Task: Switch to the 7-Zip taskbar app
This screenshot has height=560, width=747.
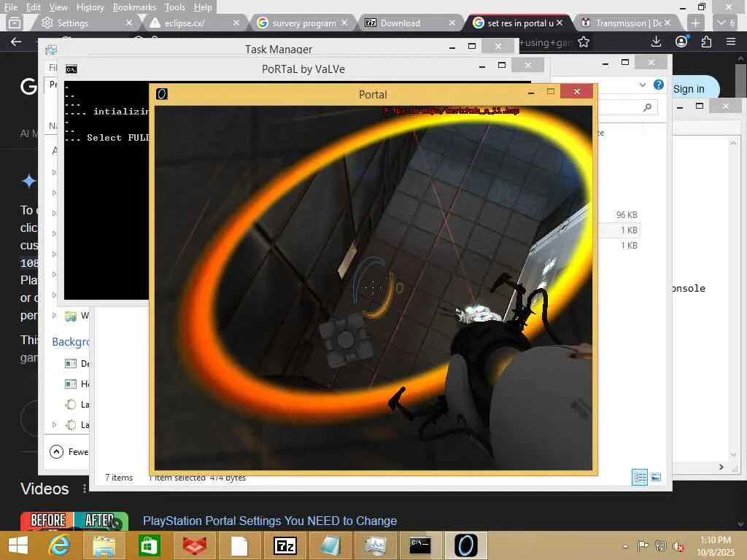Action: 285,545
